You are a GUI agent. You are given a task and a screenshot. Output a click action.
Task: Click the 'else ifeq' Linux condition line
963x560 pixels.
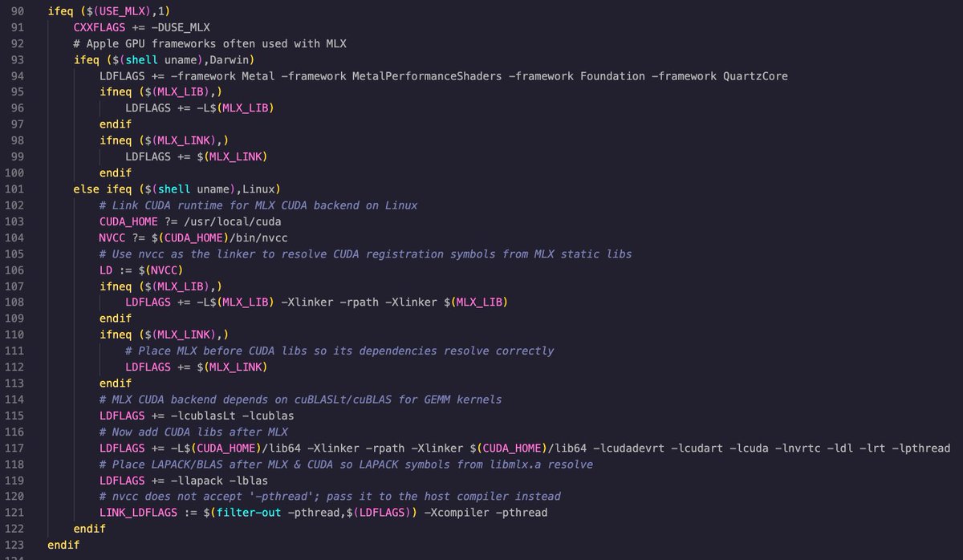point(176,189)
